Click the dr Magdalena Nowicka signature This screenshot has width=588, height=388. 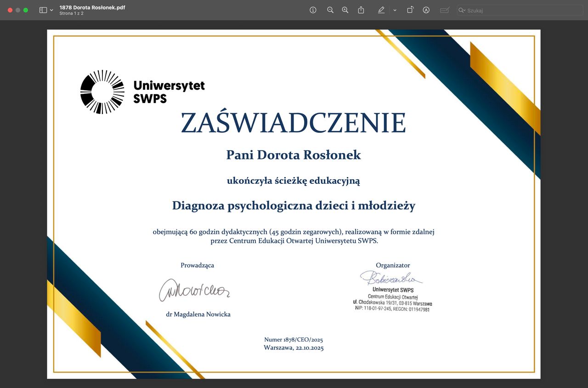pyautogui.click(x=194, y=290)
